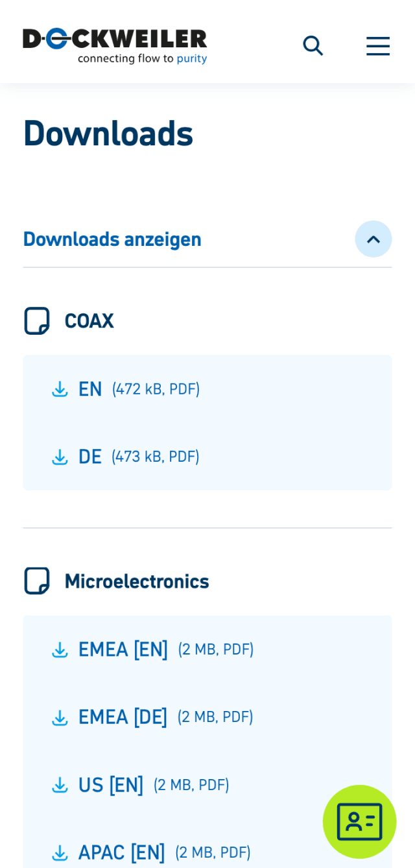Viewport: 415px width, 868px height.
Task: Click the download icon beside US [EN]
Action: click(60, 785)
